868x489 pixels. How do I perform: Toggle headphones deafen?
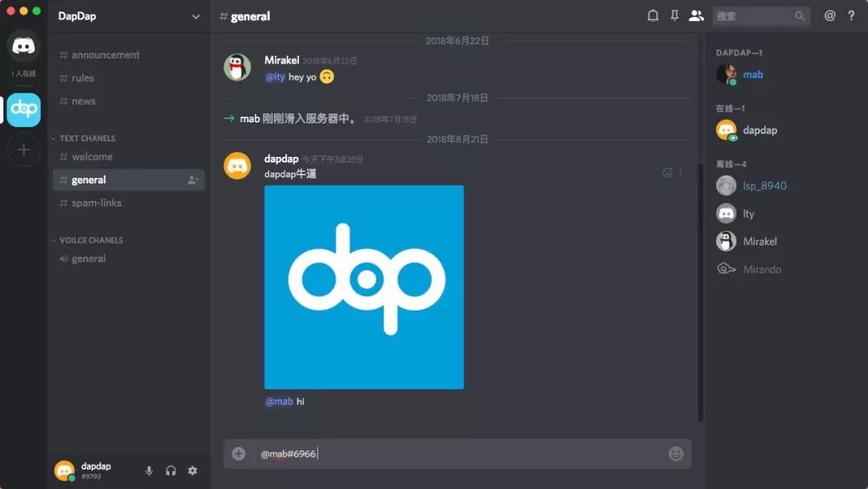(170, 471)
